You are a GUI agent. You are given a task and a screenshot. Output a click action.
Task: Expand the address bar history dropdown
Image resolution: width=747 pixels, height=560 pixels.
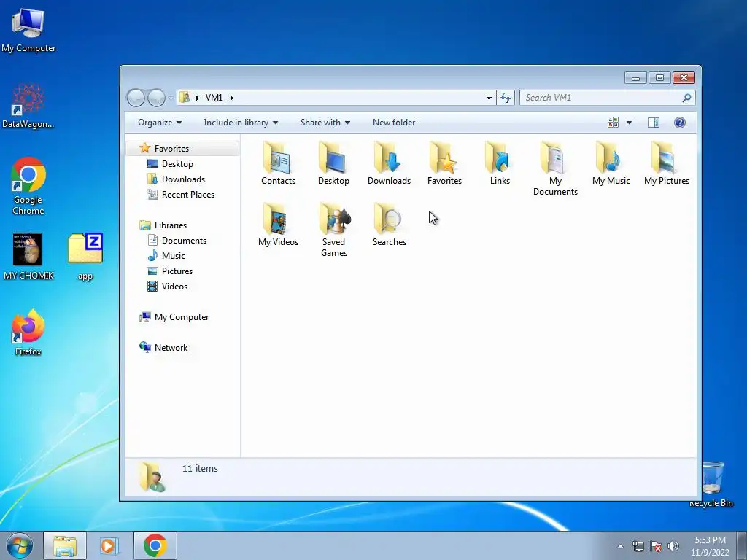[x=489, y=98]
